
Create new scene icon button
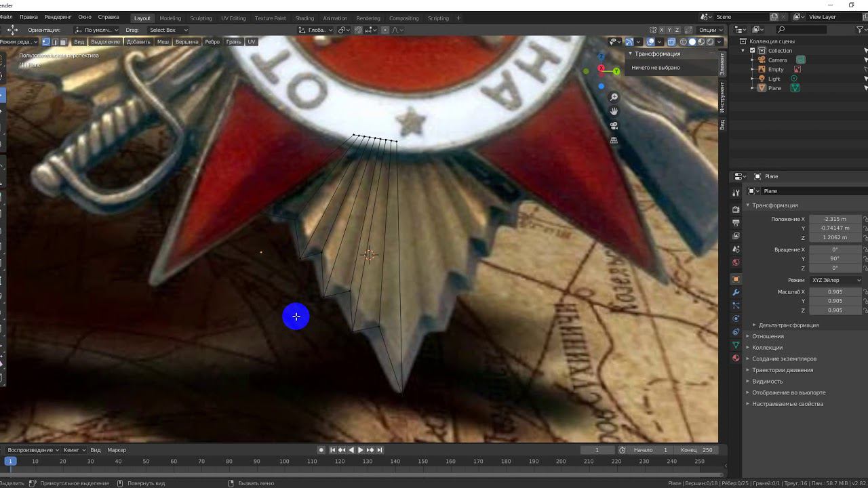(774, 17)
